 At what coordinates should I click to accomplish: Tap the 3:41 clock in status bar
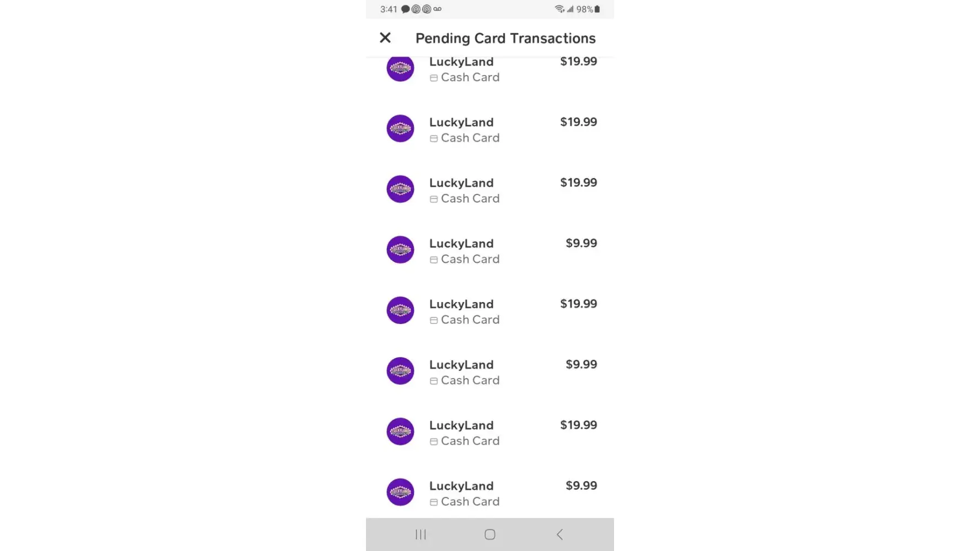tap(388, 9)
